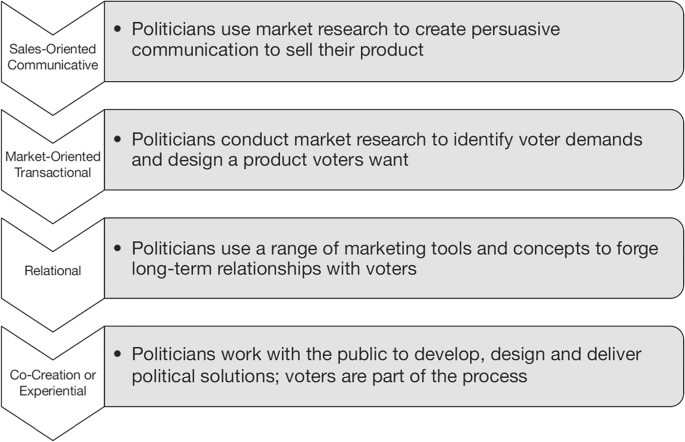Click the Relational chevron label
Viewport: 685px width, 442px height.
[x=53, y=271]
